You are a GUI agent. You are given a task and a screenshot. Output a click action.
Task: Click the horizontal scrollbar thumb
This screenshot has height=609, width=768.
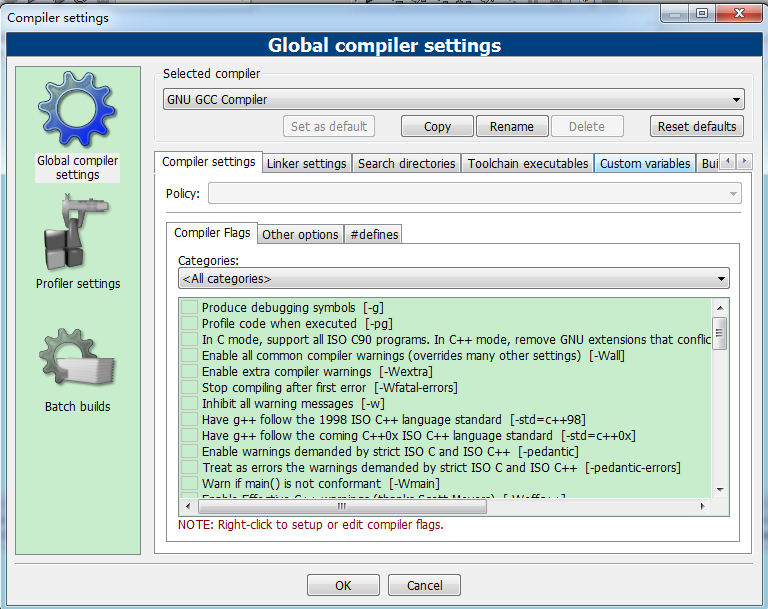click(x=341, y=506)
